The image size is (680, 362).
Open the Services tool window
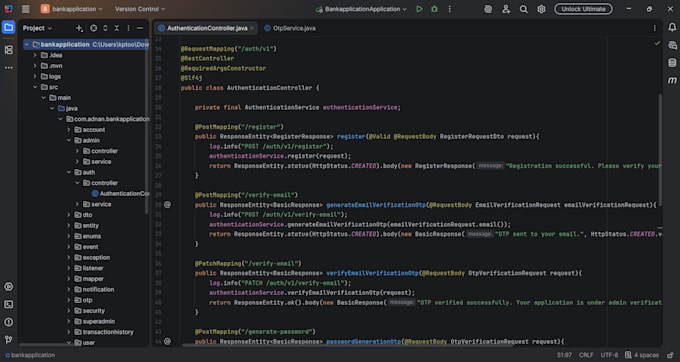click(x=8, y=287)
